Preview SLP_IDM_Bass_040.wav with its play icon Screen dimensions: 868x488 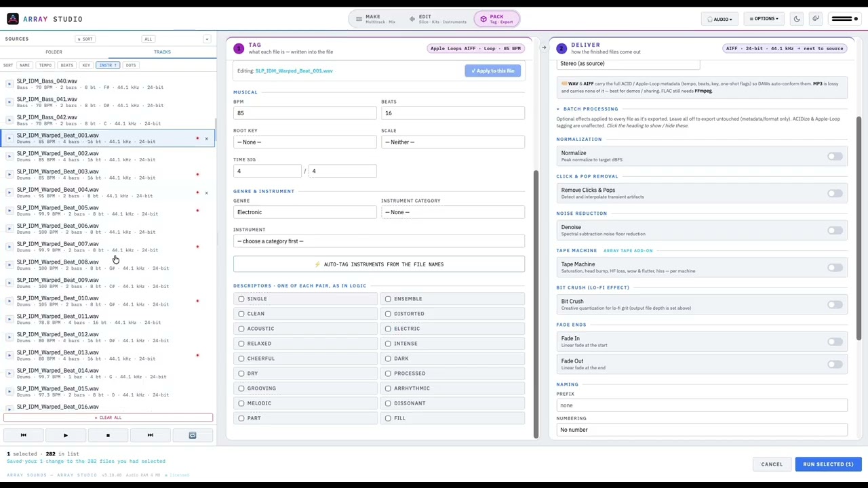point(9,84)
